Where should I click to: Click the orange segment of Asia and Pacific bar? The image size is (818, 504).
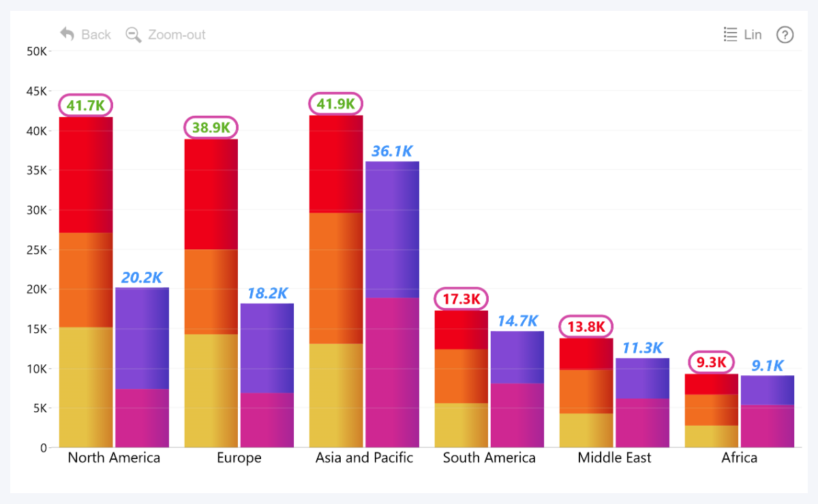(336, 278)
